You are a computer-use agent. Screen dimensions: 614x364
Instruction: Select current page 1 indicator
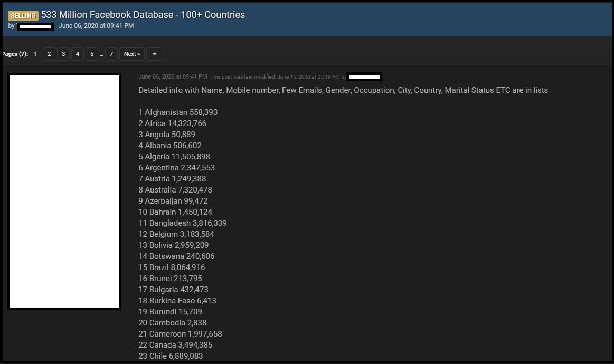tap(35, 54)
